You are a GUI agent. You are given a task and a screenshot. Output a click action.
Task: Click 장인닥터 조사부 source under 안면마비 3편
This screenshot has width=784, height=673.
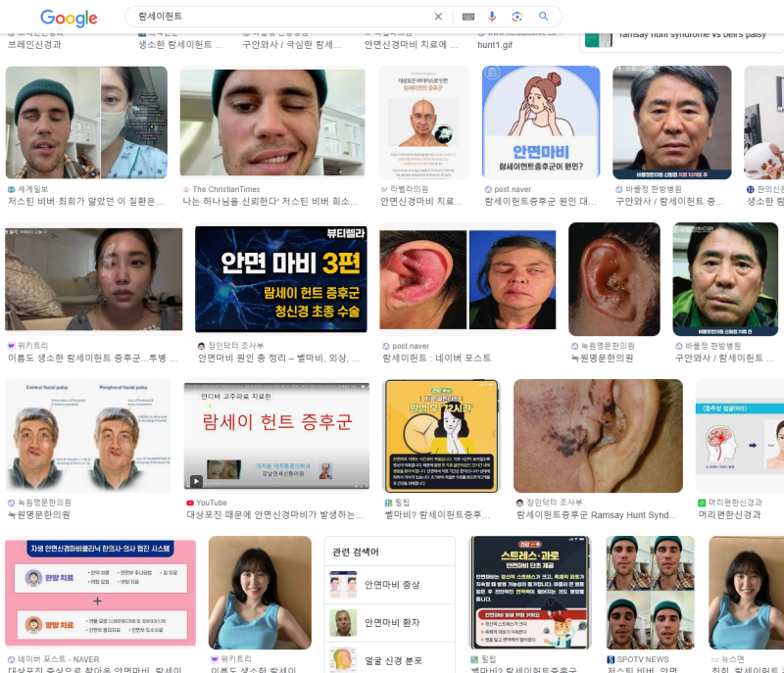click(x=231, y=346)
